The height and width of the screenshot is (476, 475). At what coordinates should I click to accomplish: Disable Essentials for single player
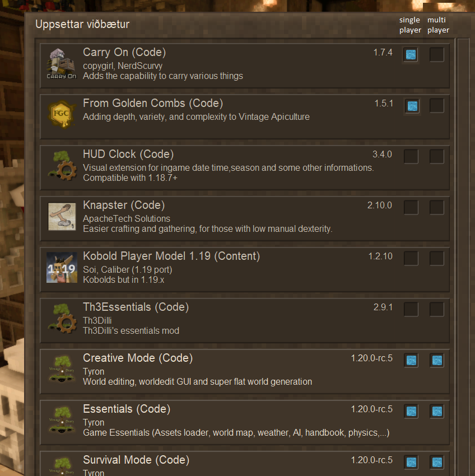411,412
